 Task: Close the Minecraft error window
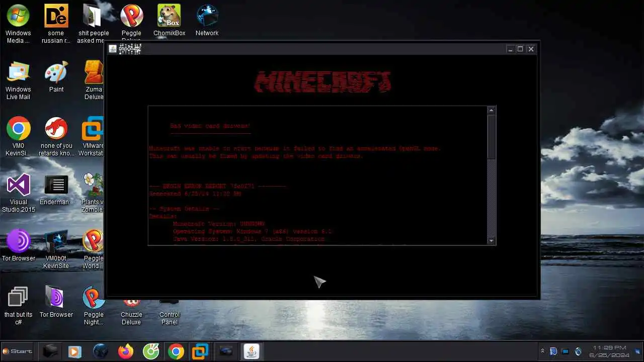pos(531,49)
